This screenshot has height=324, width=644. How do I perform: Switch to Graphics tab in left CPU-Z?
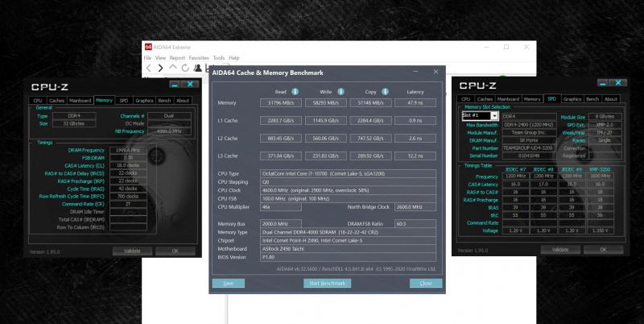point(144,101)
